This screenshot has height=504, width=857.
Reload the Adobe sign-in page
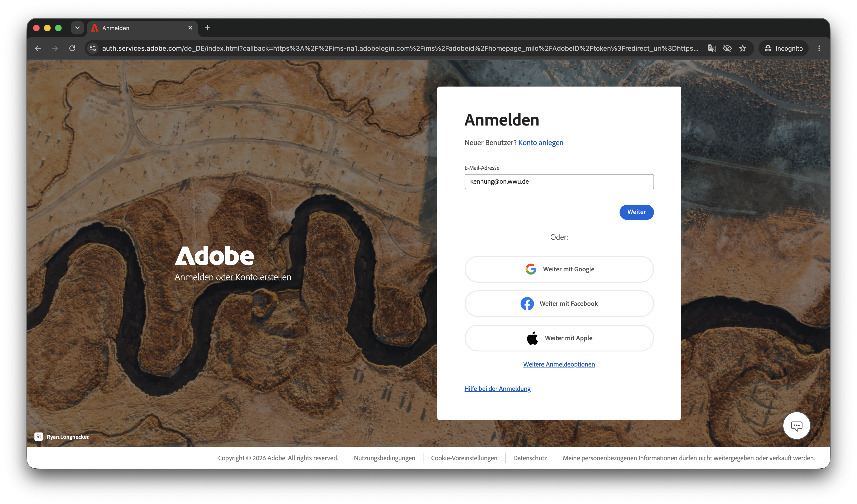[72, 48]
